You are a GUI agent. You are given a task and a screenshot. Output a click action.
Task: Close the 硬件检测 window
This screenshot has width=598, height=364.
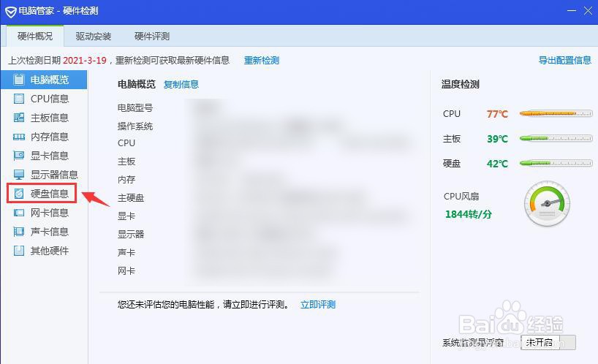[x=588, y=10]
